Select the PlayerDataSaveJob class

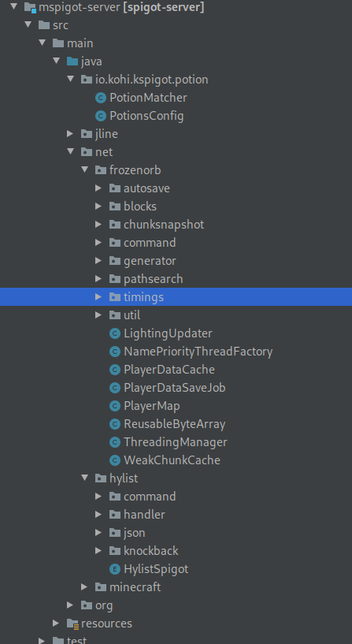point(175,388)
